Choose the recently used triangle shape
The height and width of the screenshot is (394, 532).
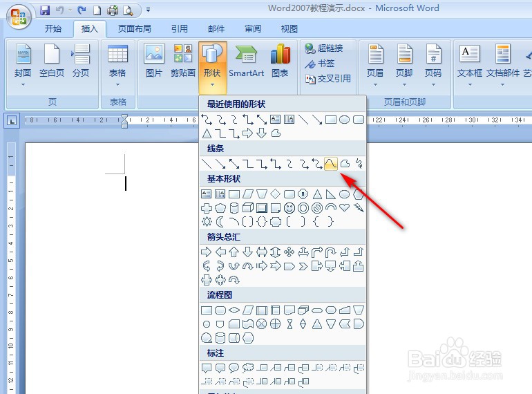pos(207,133)
